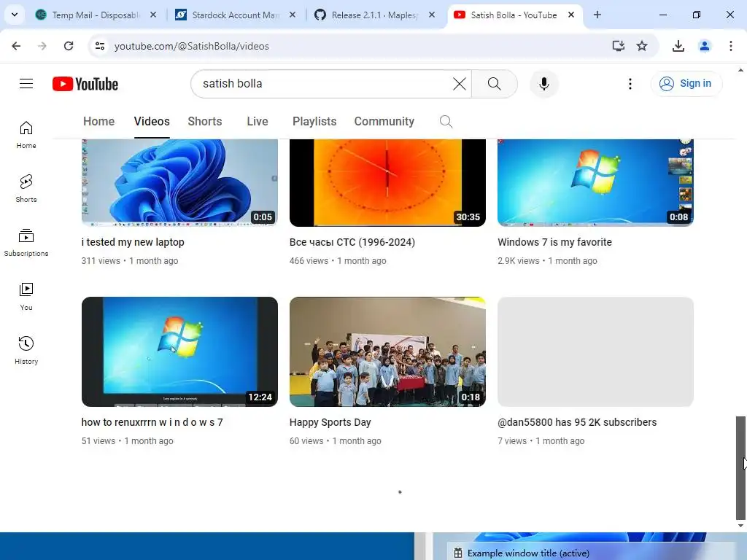Image resolution: width=747 pixels, height=560 pixels.
Task: Click title 'how to renuxrrrn w i n d o w s 7'
Action: pos(152,422)
